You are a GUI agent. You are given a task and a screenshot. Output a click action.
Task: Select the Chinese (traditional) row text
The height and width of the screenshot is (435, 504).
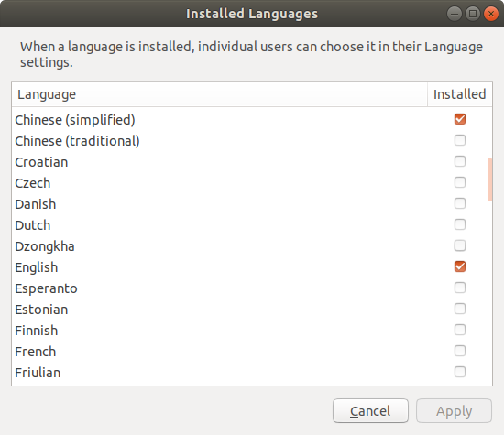77,141
